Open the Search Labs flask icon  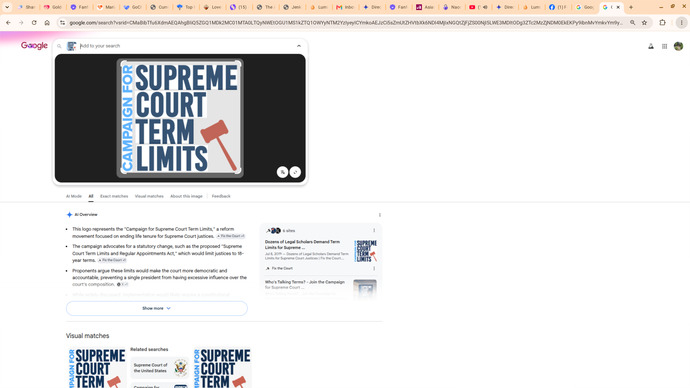[651, 46]
